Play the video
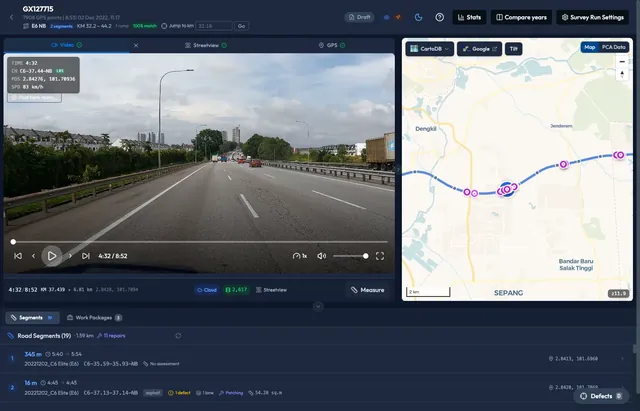 coord(52,256)
